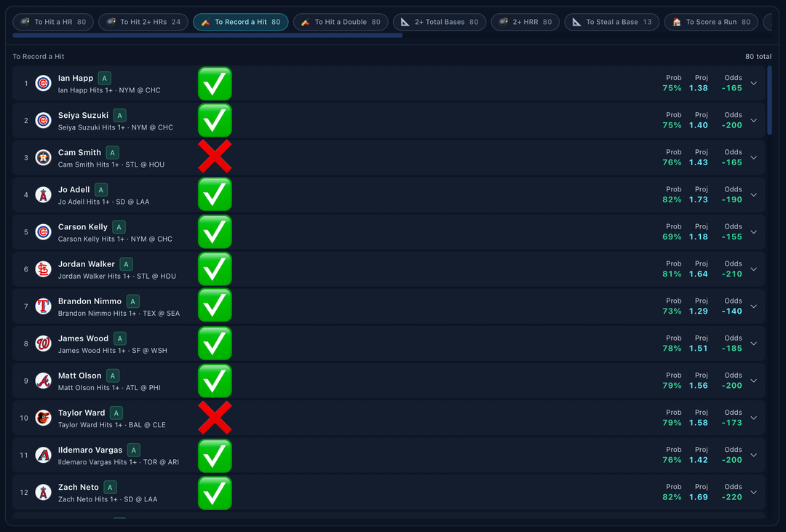
Task: Click the Cubs logo beside Ian Happ
Action: tap(44, 84)
